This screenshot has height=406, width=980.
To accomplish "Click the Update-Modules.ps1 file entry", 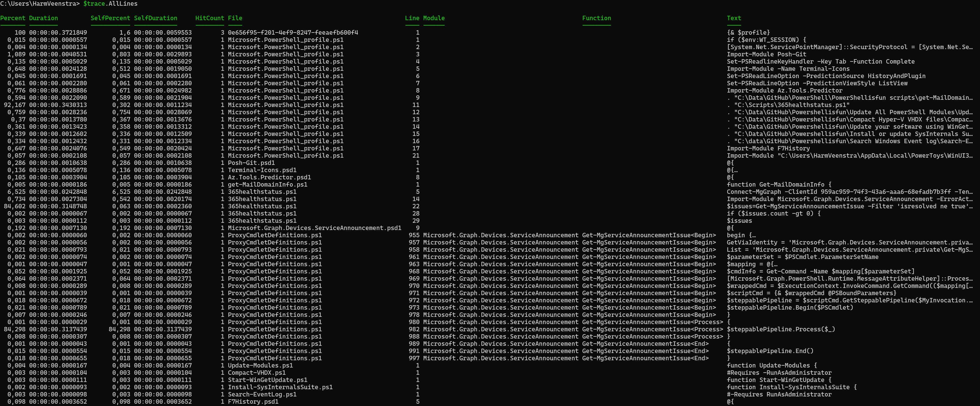I will click(x=260, y=365).
